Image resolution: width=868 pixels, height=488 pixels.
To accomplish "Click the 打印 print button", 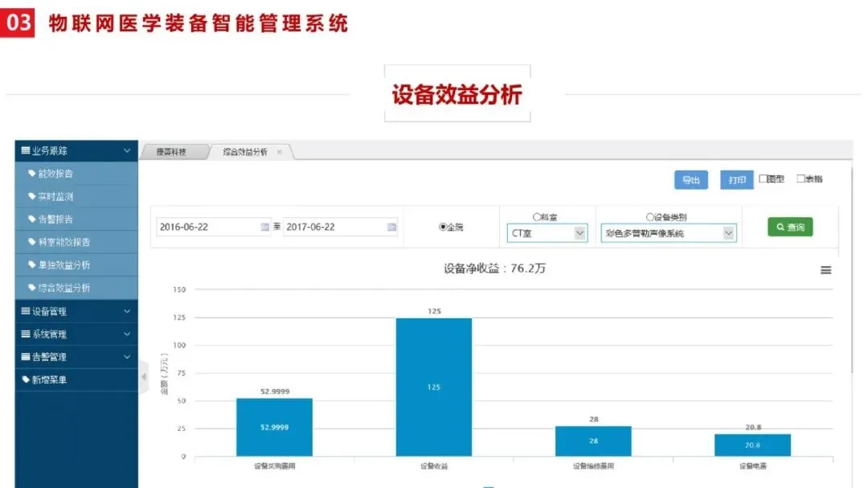I will [737, 179].
